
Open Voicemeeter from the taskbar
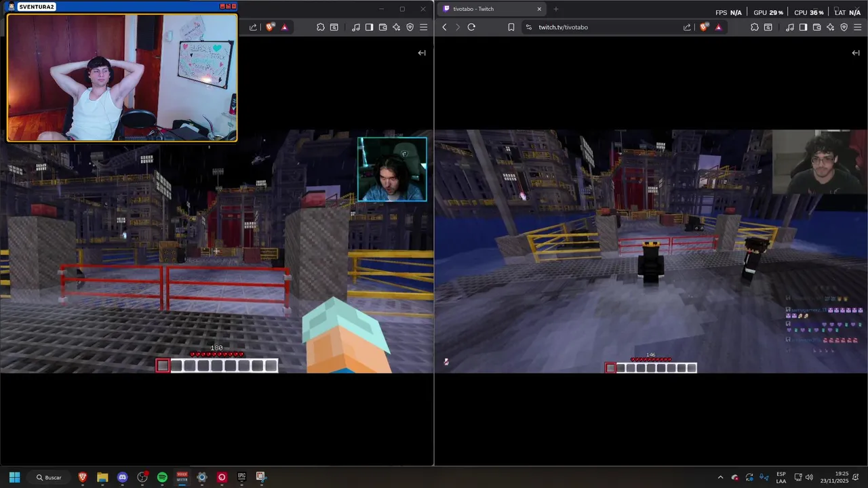(182, 477)
